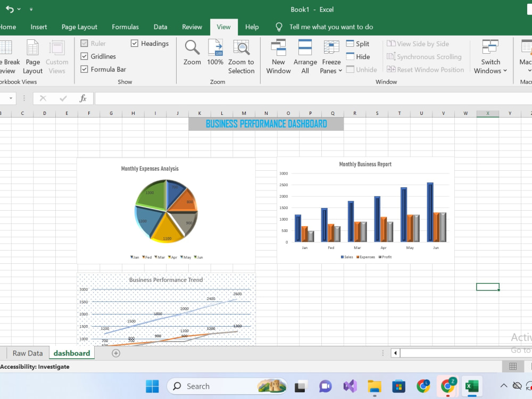Click Arrange All windows
Screen dimensions: 532x399
coord(305,56)
